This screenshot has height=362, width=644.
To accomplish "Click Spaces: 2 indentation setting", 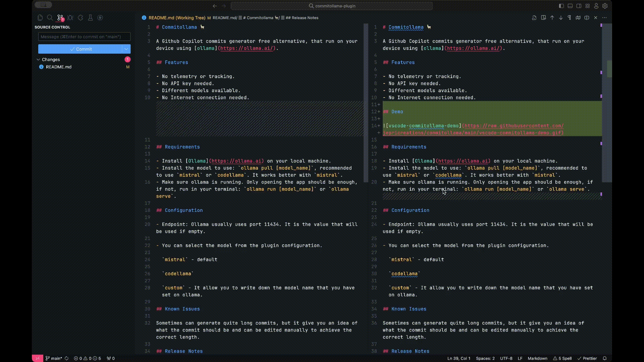I will coord(485,358).
